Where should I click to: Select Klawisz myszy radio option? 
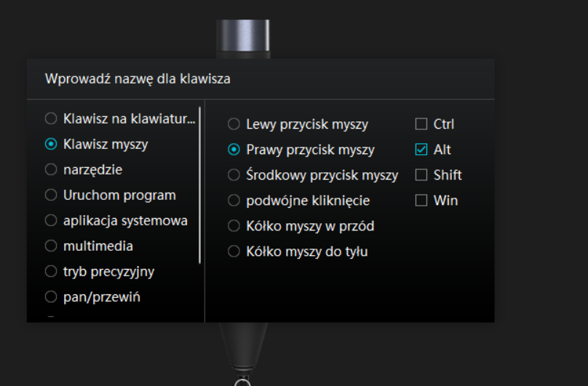(x=51, y=144)
